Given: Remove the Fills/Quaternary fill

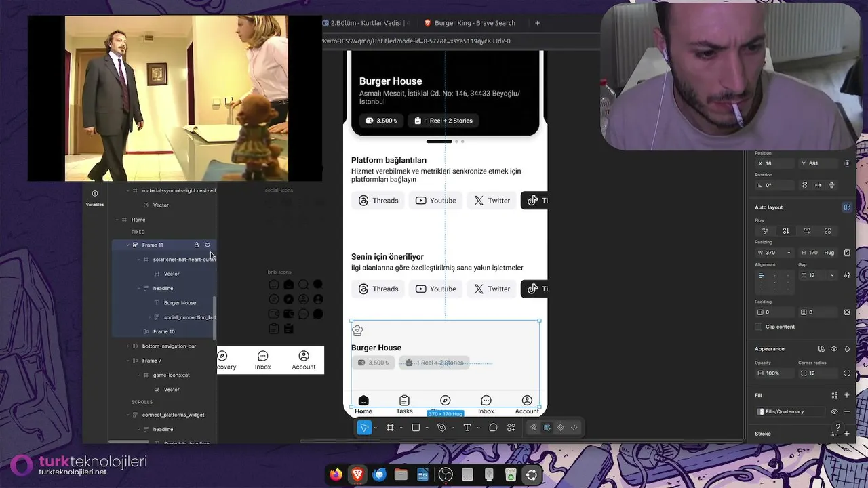Looking at the screenshot, I should tap(847, 411).
